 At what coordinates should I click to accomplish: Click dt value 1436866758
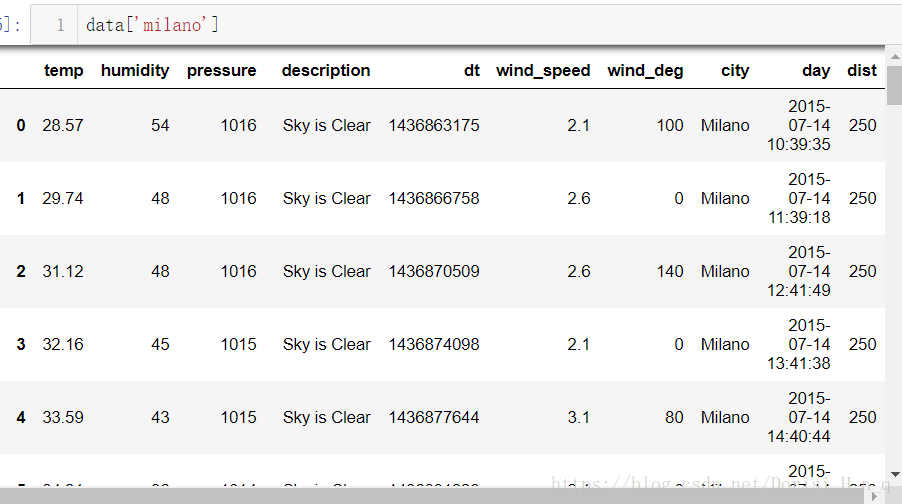pos(434,198)
